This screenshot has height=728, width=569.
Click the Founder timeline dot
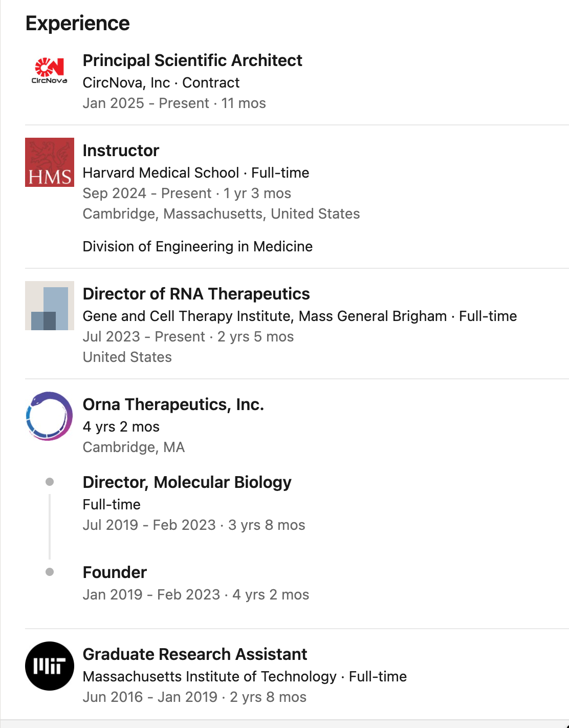[x=50, y=572]
